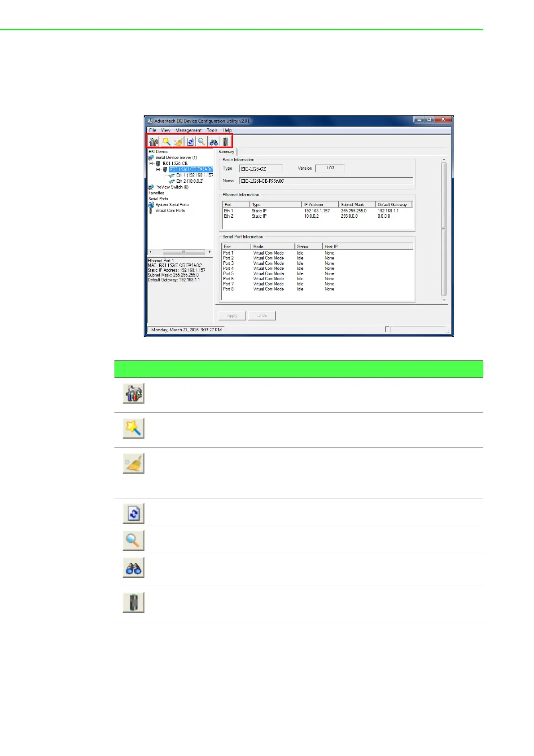The height and width of the screenshot is (756, 534).
Task: Click the Subnet Mask column header
Action: point(357,205)
